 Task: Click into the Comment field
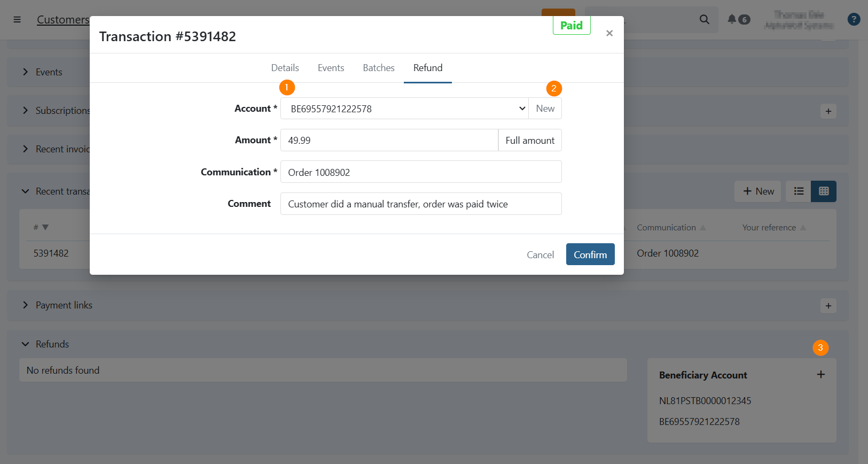421,204
